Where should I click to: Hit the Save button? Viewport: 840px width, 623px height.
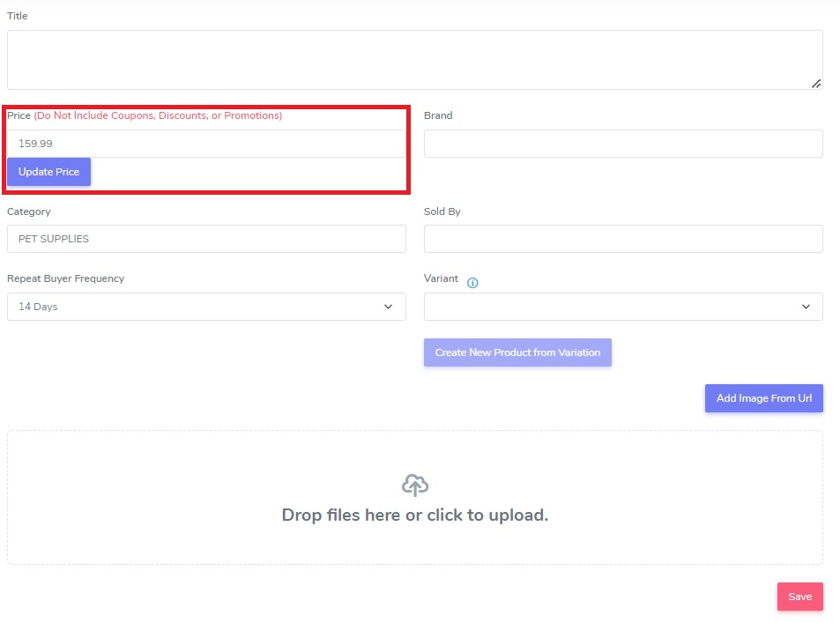coord(799,597)
